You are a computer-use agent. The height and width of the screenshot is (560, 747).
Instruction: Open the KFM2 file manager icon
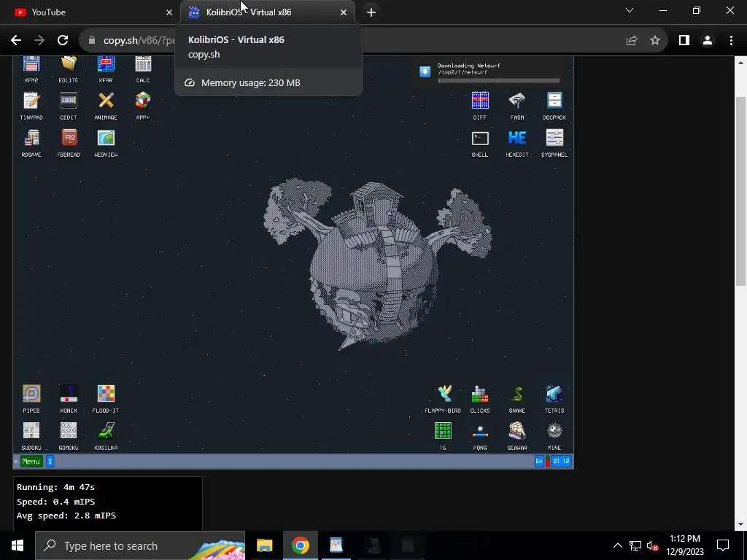(x=31, y=69)
